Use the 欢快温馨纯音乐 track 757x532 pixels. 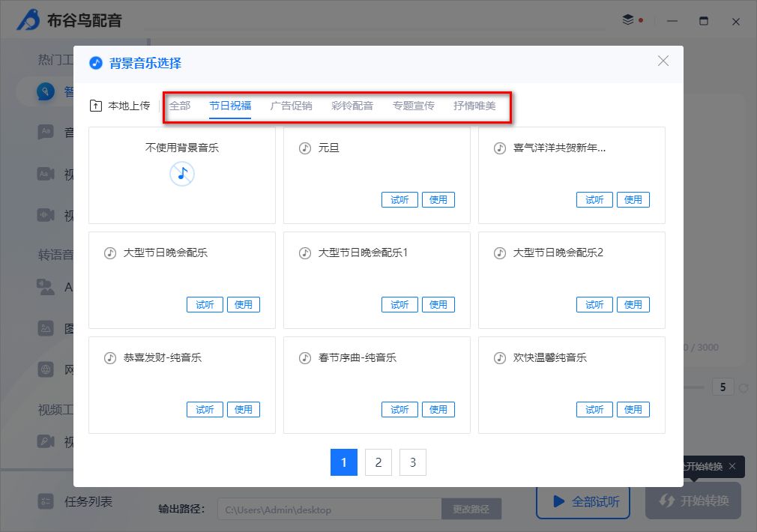pyautogui.click(x=633, y=409)
